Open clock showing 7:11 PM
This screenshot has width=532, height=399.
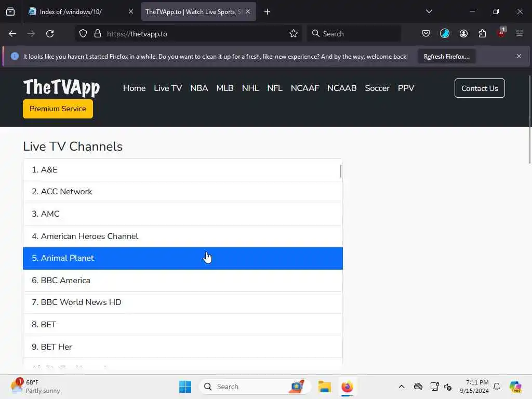pyautogui.click(x=474, y=387)
